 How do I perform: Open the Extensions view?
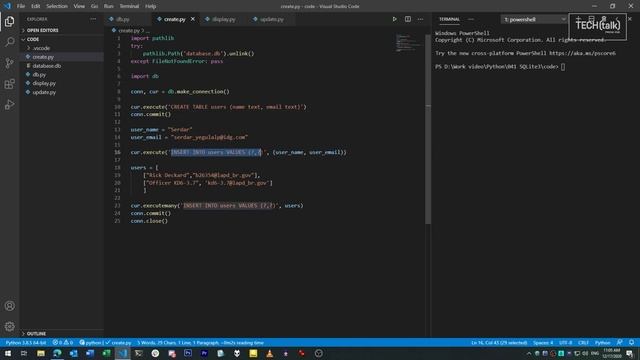pyautogui.click(x=9, y=84)
